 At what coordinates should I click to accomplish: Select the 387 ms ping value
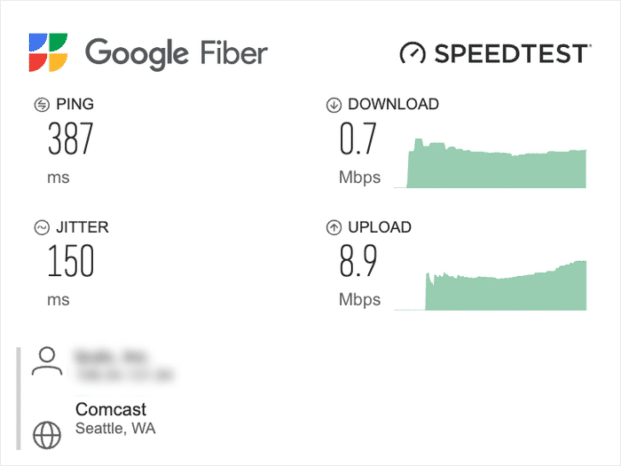[x=70, y=140]
